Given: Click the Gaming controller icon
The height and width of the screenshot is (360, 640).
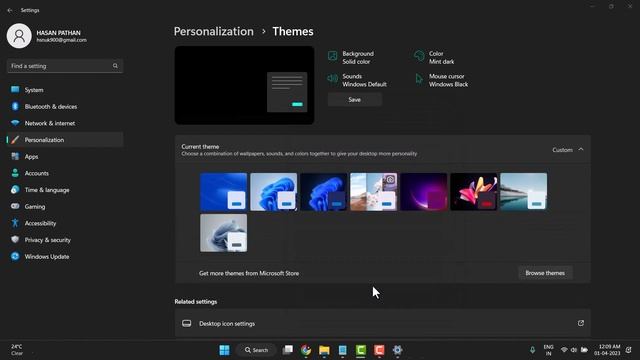Looking at the screenshot, I should (15, 207).
